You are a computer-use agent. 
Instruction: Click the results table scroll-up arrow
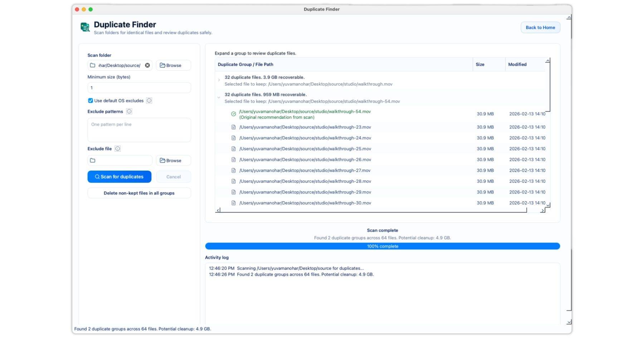548,61
